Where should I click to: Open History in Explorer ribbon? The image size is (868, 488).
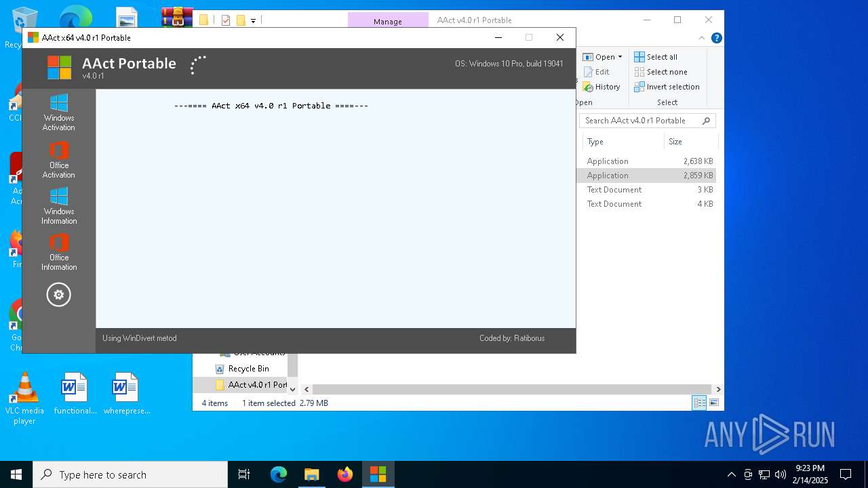point(601,87)
